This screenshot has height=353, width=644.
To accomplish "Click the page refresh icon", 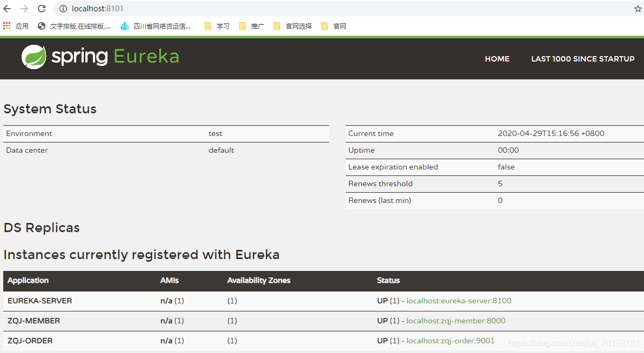I will pyautogui.click(x=42, y=8).
